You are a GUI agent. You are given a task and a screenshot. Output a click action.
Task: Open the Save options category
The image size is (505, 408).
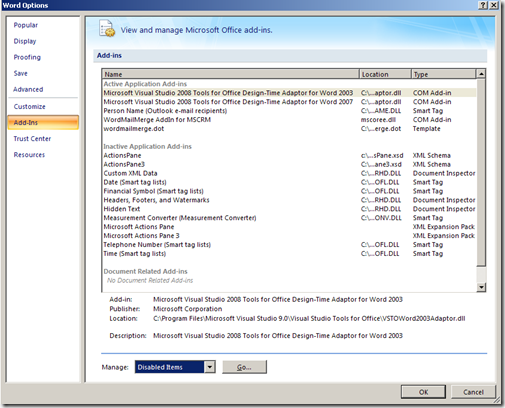pyautogui.click(x=20, y=73)
